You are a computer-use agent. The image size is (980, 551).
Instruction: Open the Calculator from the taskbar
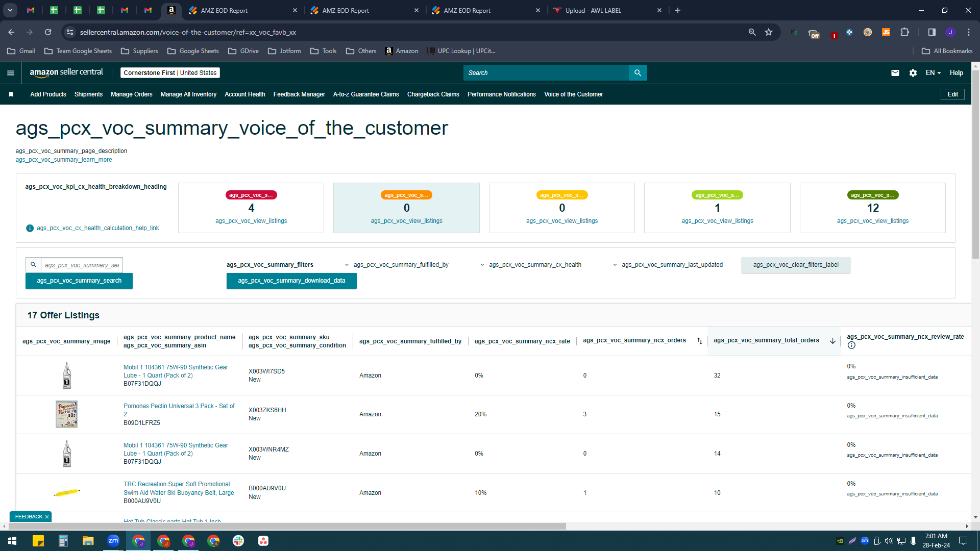point(63,541)
